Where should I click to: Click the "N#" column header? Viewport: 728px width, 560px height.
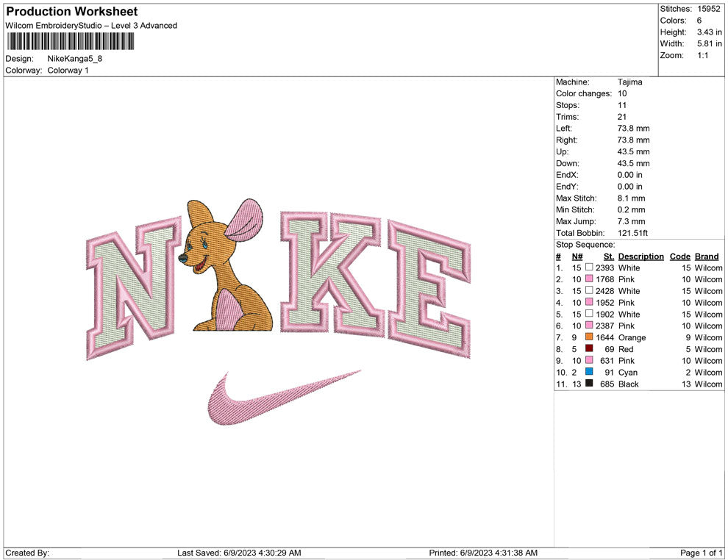point(577,256)
